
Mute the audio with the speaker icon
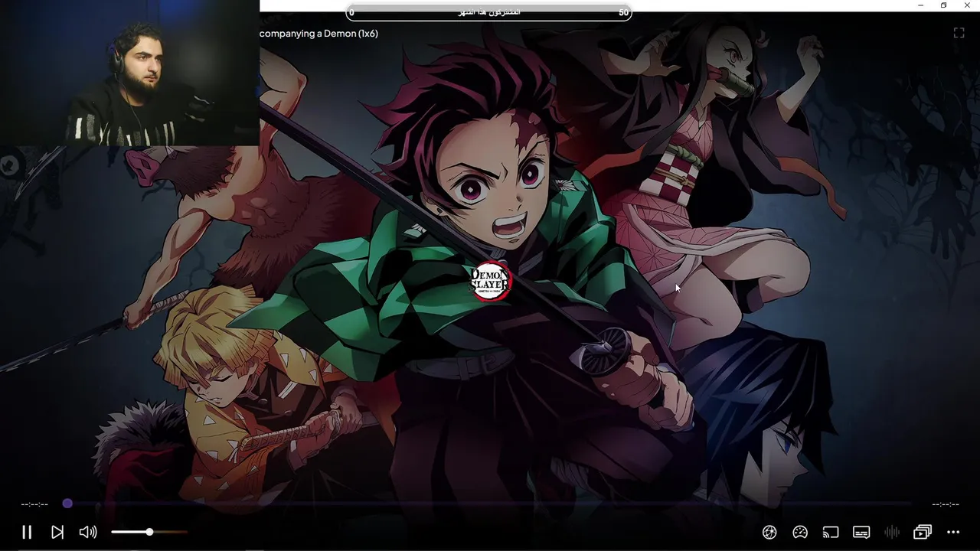point(88,532)
